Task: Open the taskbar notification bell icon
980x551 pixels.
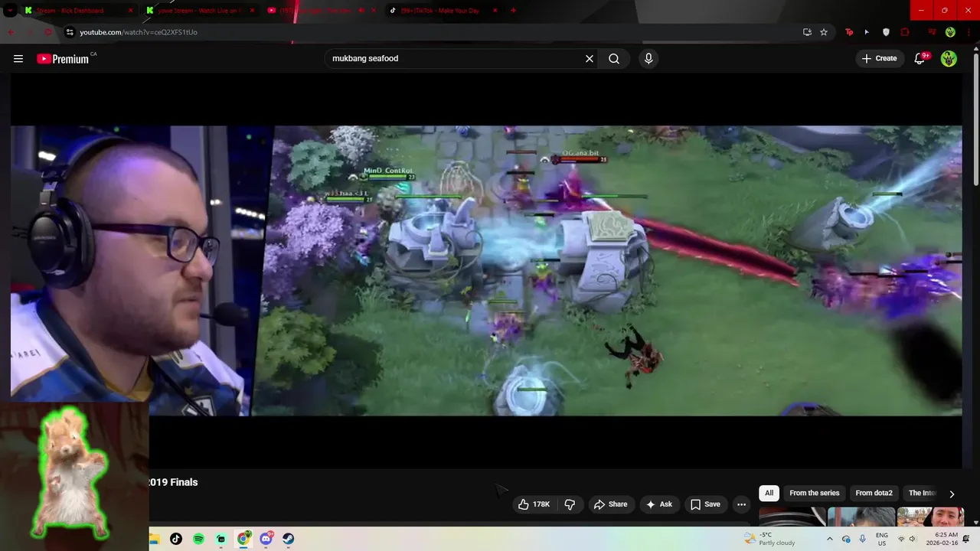Action: [x=966, y=539]
